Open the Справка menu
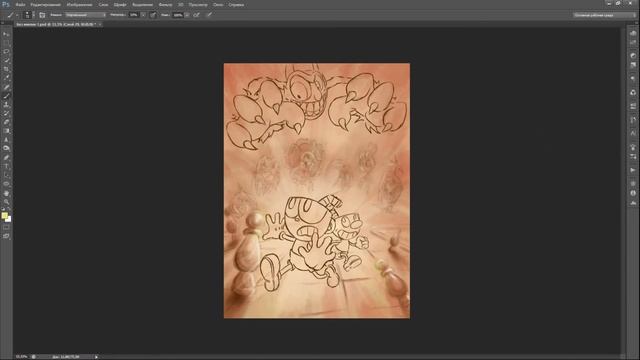The image size is (640, 360). (x=236, y=5)
